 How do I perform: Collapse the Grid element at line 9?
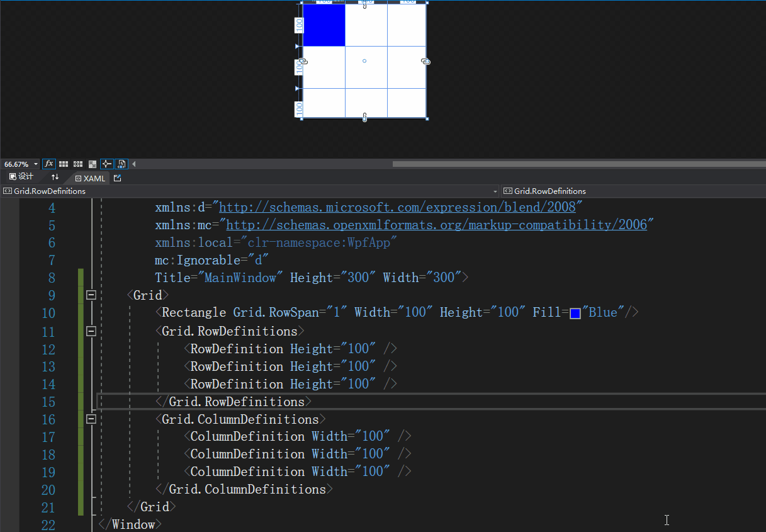point(91,295)
